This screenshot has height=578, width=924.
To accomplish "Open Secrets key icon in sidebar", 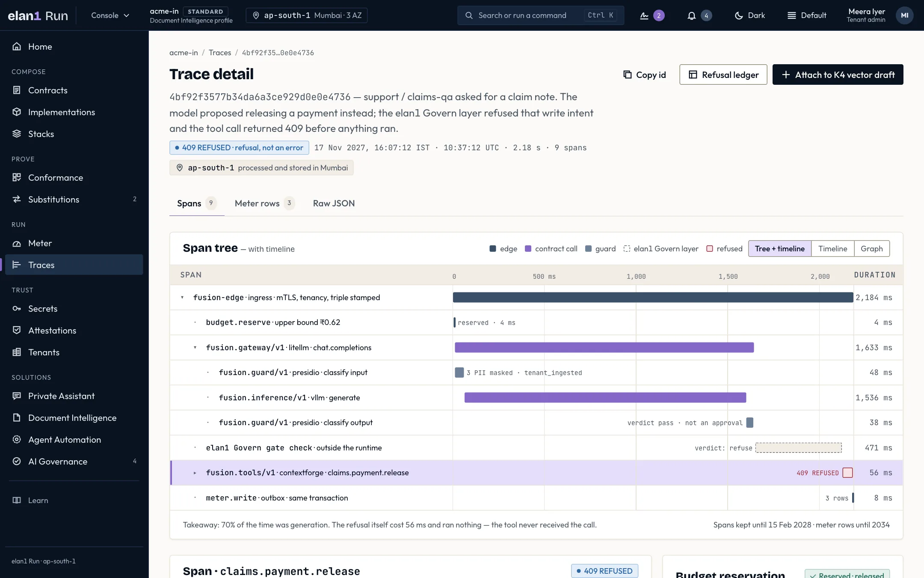I will [17, 308].
